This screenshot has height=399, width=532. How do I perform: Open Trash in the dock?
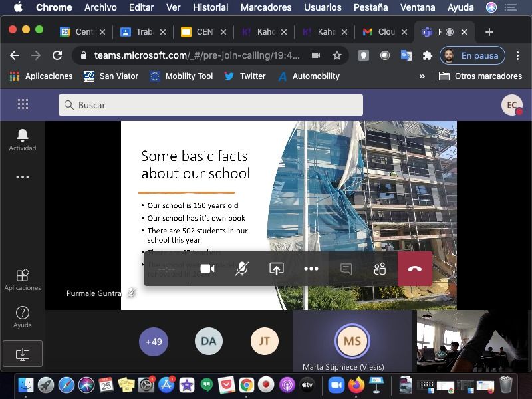tap(505, 385)
